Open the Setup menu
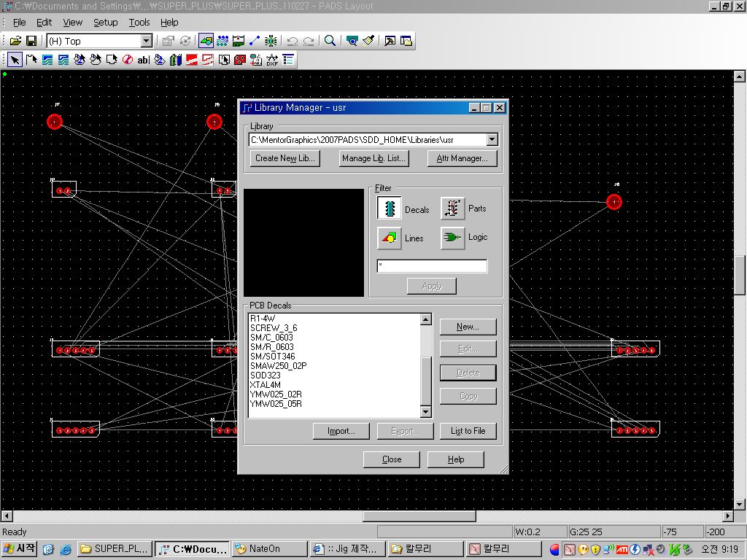Screen dimensions: 747x560 (105, 23)
